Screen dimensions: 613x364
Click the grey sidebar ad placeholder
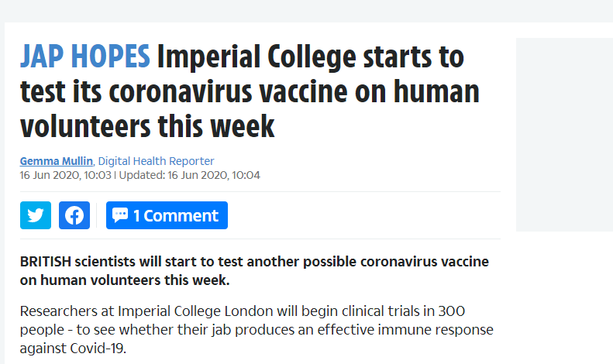564,135
